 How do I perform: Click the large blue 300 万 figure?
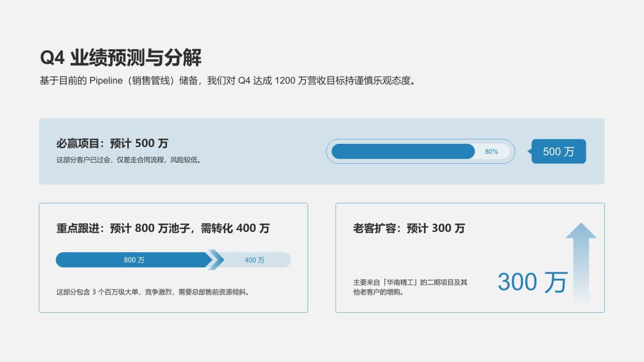pos(533,282)
